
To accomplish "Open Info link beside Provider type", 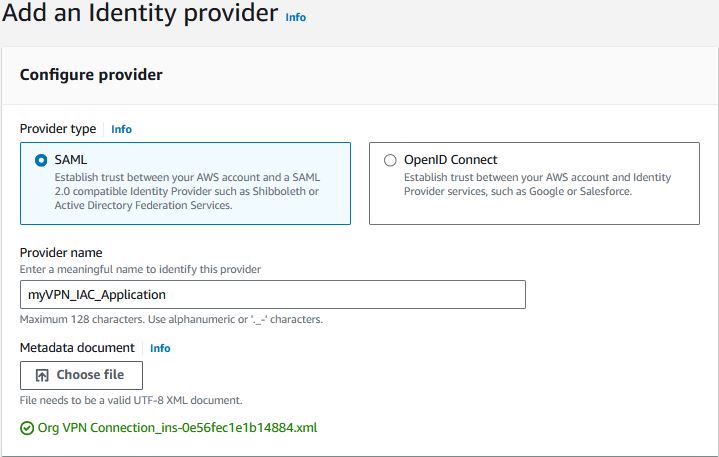I will pyautogui.click(x=122, y=129).
